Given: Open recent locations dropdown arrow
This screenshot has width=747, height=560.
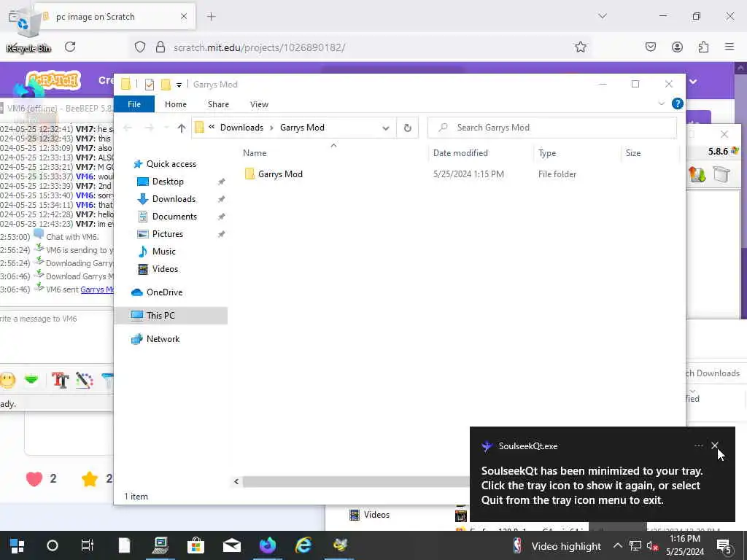Looking at the screenshot, I should [166, 128].
